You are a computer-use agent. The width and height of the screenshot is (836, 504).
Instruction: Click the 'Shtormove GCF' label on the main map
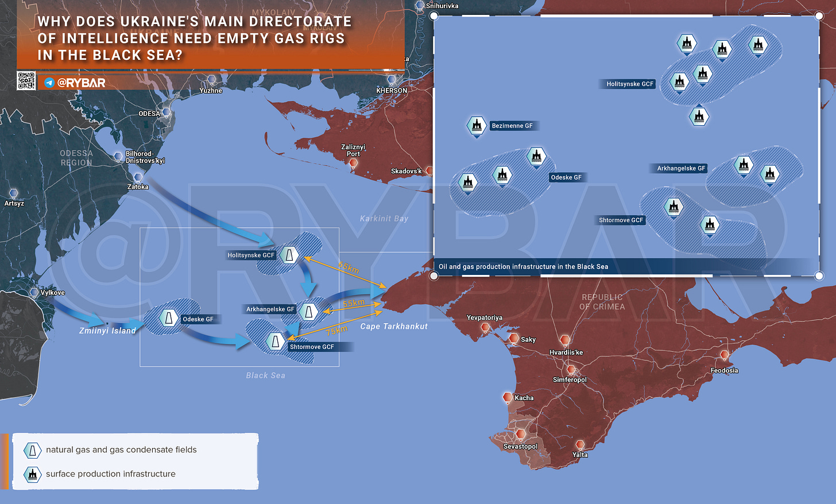312,347
